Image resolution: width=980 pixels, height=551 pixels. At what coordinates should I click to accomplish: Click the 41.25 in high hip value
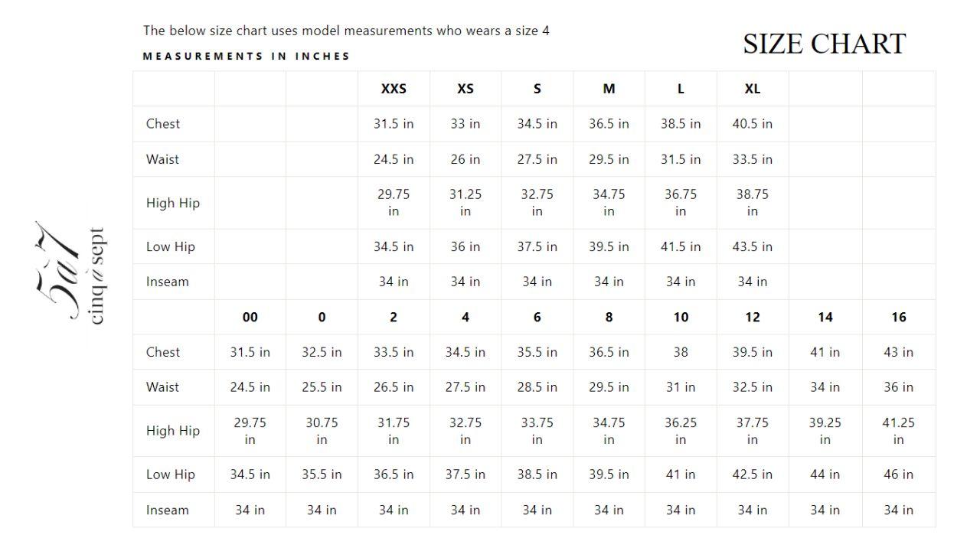tap(898, 431)
